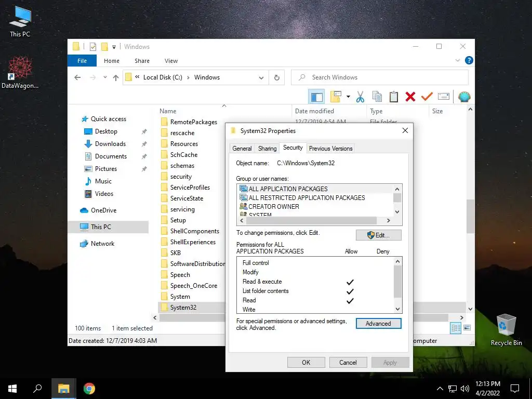Open the General tab in Properties
This screenshot has height=399, width=532.
pyautogui.click(x=242, y=149)
